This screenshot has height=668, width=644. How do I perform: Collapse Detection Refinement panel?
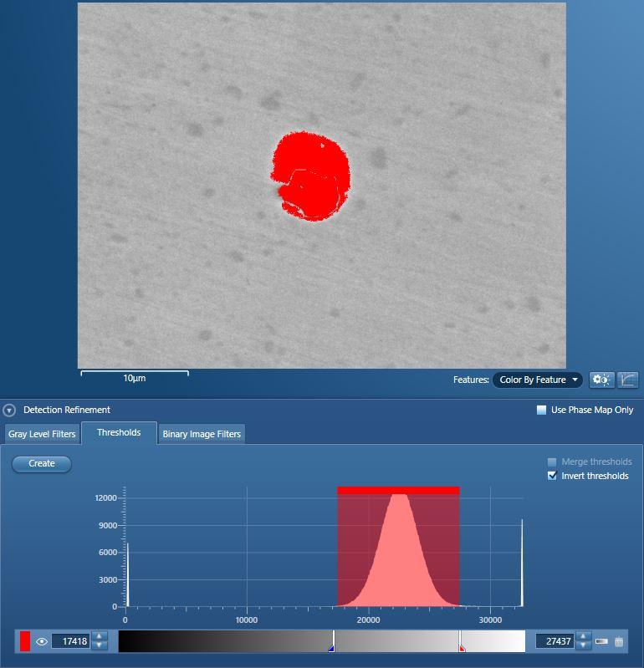9,410
